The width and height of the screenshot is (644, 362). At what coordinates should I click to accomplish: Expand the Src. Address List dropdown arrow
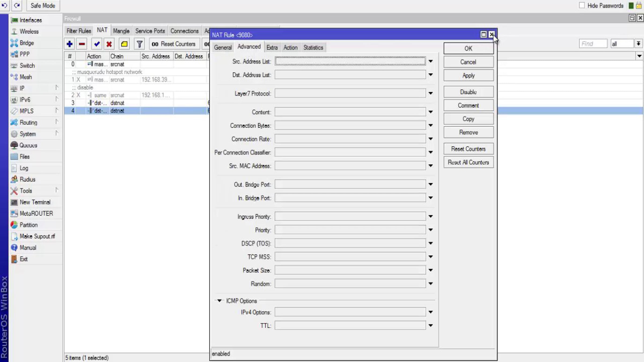(431, 61)
